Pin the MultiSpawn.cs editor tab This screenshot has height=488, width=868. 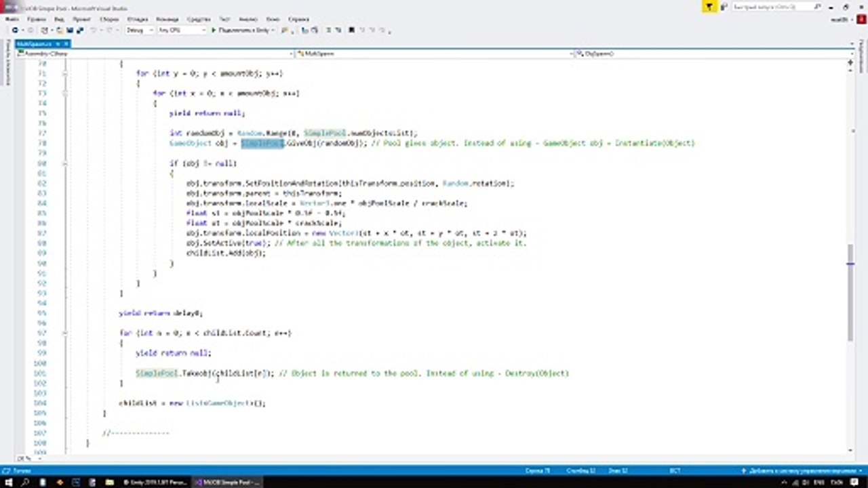click(x=58, y=43)
